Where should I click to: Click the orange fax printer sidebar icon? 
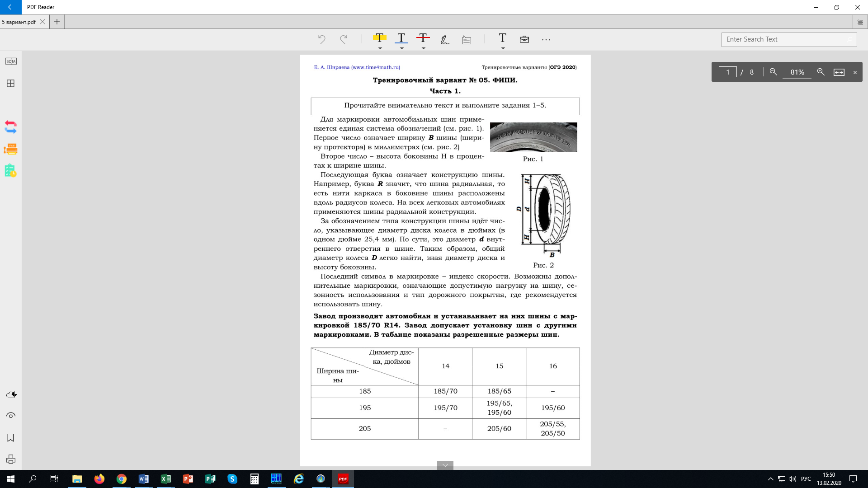(x=11, y=149)
